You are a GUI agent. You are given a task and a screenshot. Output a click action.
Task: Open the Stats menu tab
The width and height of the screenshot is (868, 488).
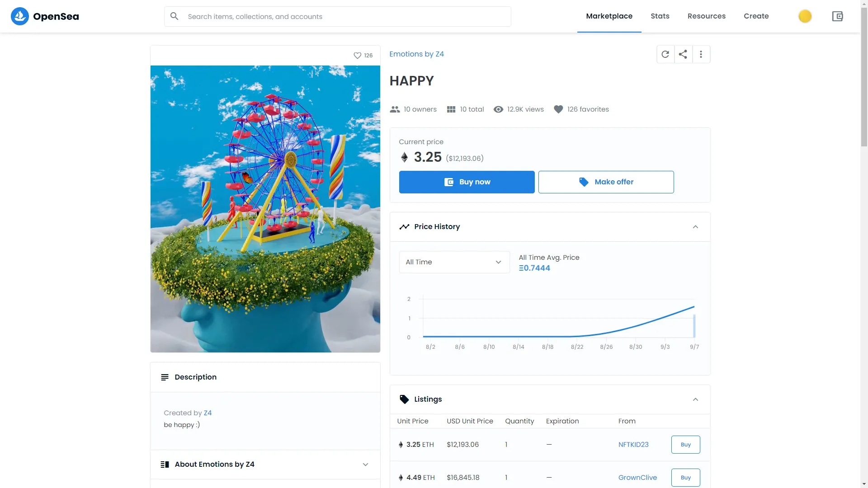tap(660, 16)
